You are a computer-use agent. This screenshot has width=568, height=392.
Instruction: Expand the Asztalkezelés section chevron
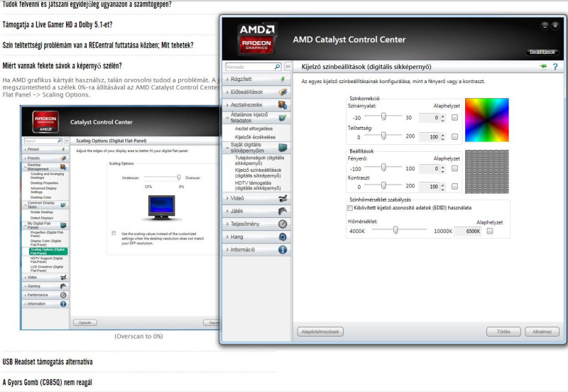click(227, 104)
